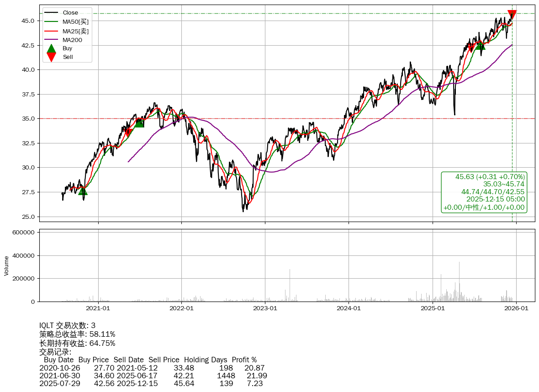539x392 pixels.
Task: Select the MA25[卖] legend entry
Action: [75, 31]
